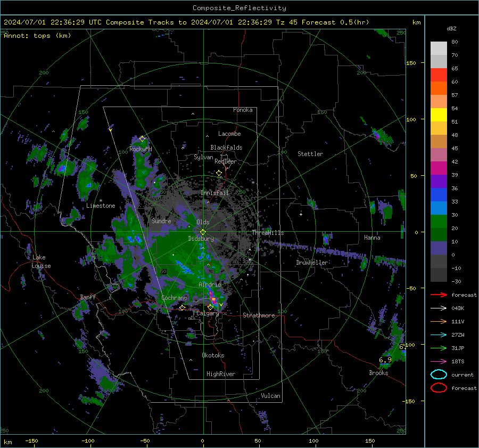Click the slate purple 0–10 dBZ swatch

(x=439, y=248)
